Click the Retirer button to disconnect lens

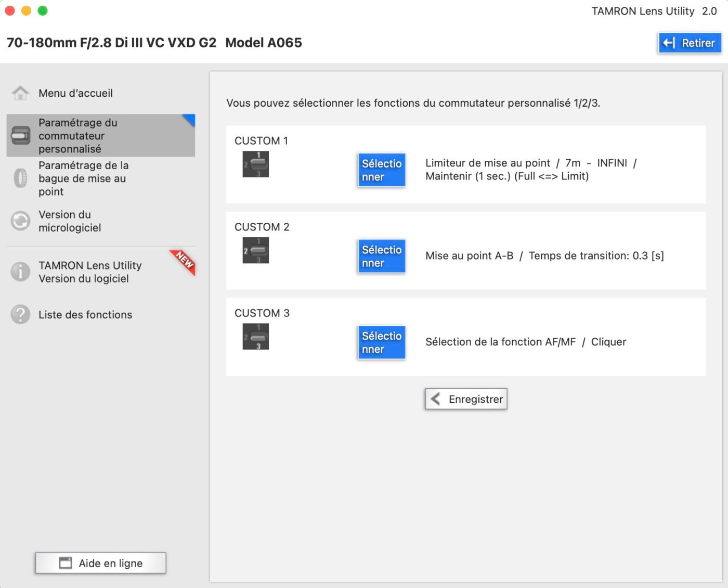[x=690, y=43]
